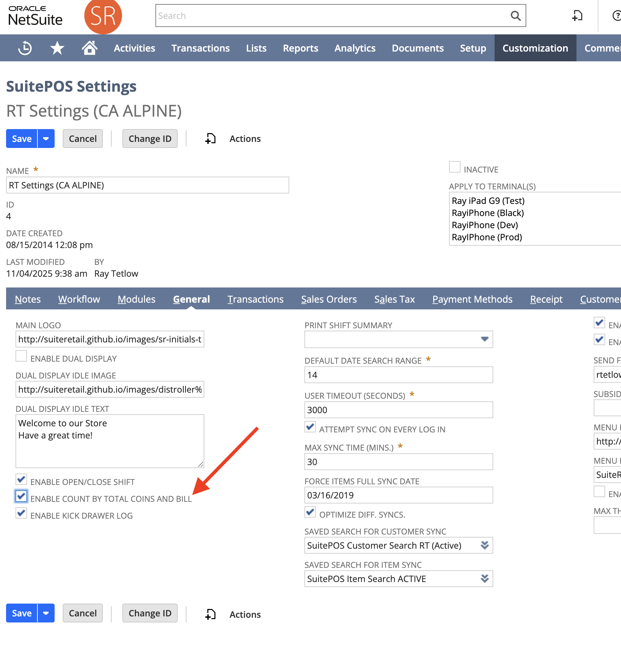Image resolution: width=621 pixels, height=672 pixels.
Task: Go to Home via house icon
Action: [x=89, y=48]
